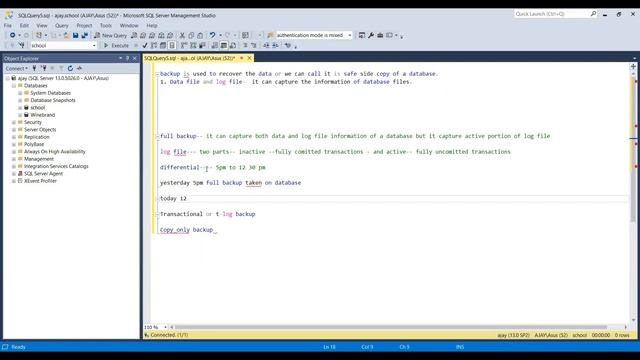Open the Edit menu
The width and height of the screenshot is (640, 360).
(24, 25)
